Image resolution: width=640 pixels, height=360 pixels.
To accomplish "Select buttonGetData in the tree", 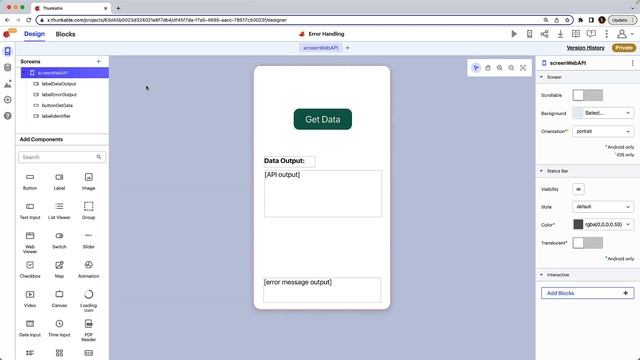I will pos(57,105).
